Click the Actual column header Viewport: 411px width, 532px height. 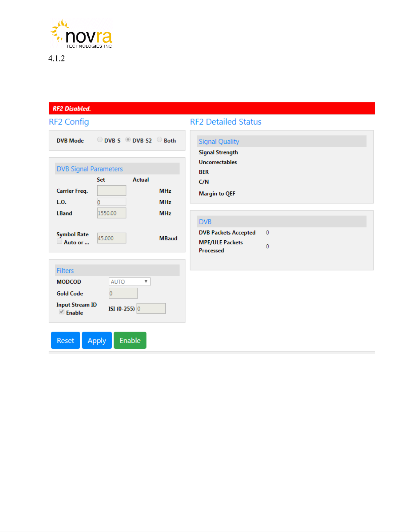click(141, 180)
